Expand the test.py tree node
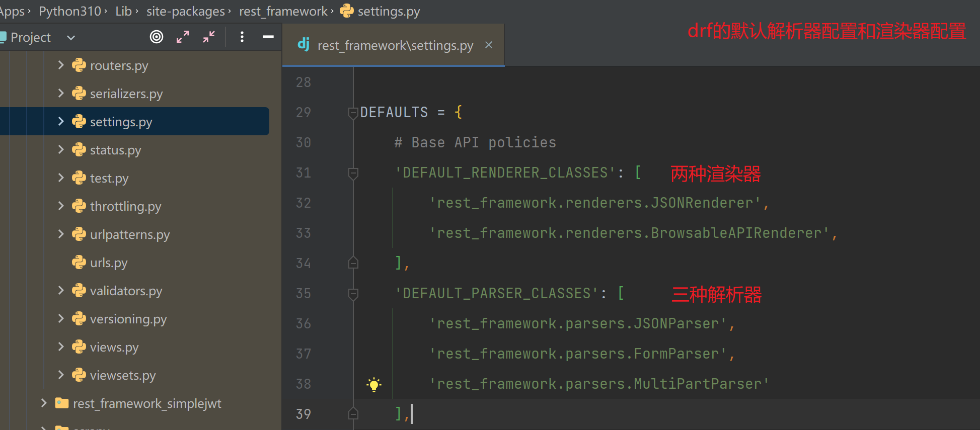This screenshot has width=980, height=430. pos(61,178)
